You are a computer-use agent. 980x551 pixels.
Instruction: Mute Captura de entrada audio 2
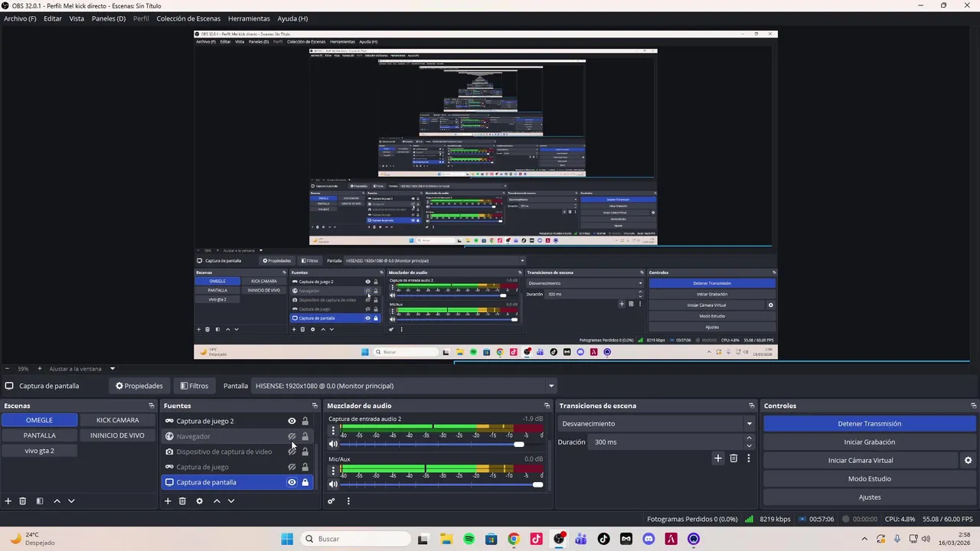click(x=333, y=444)
